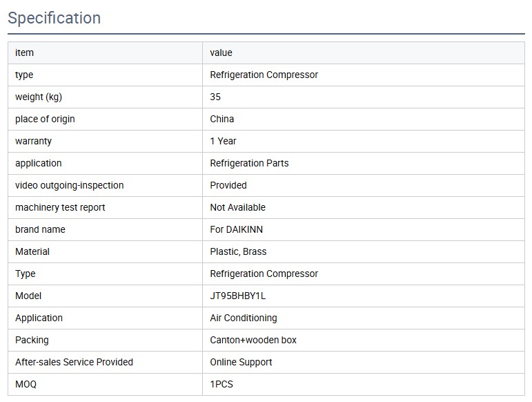Image resolution: width=532 pixels, height=402 pixels.
Task: Click the 'warranty' row label
Action: point(33,142)
